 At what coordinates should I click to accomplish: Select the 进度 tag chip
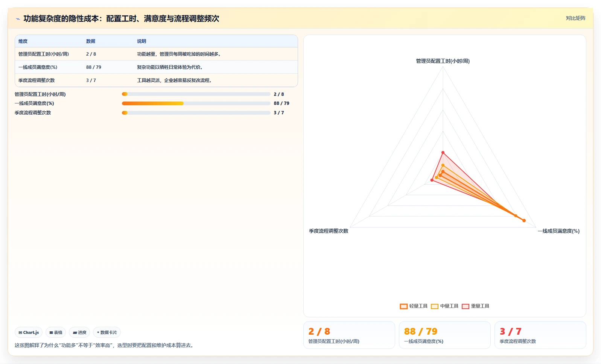79,332
